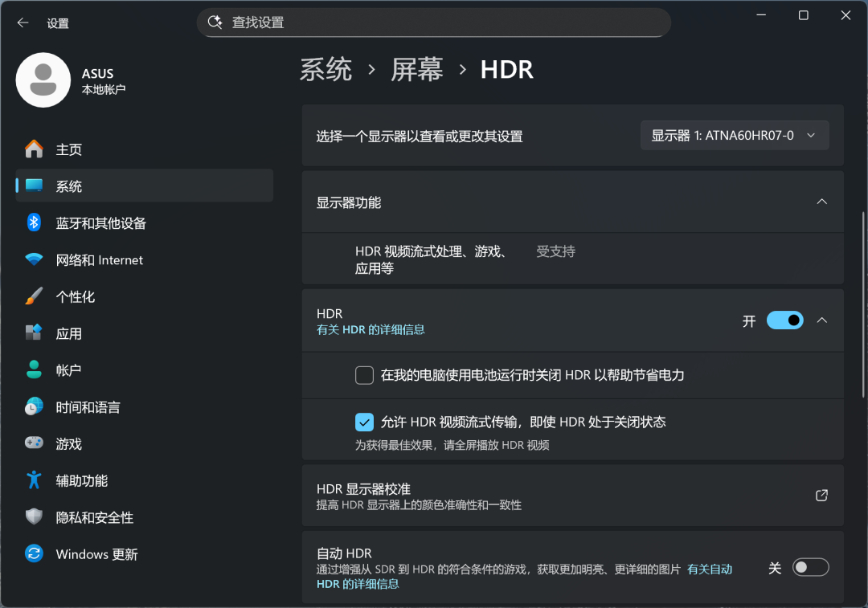Click the 显示器功能 header row

(x=573, y=202)
